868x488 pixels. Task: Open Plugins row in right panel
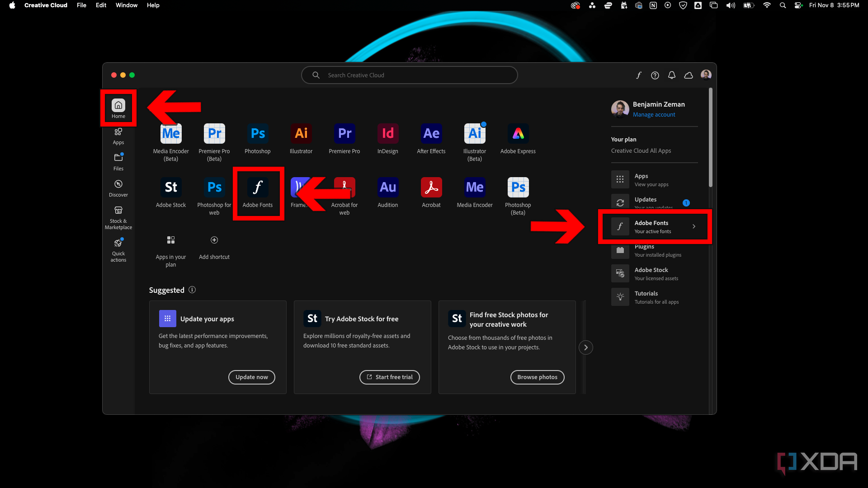tap(654, 250)
